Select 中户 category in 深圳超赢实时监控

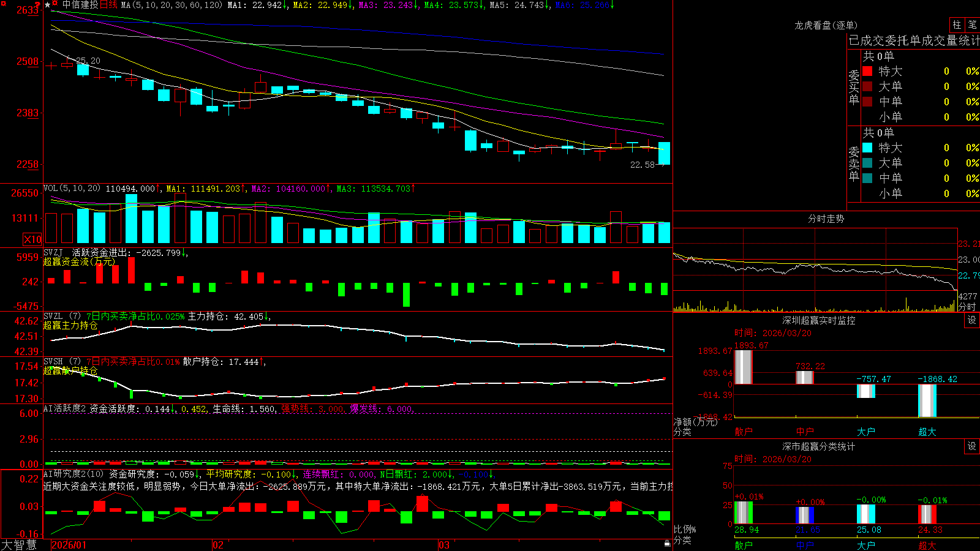coord(805,432)
